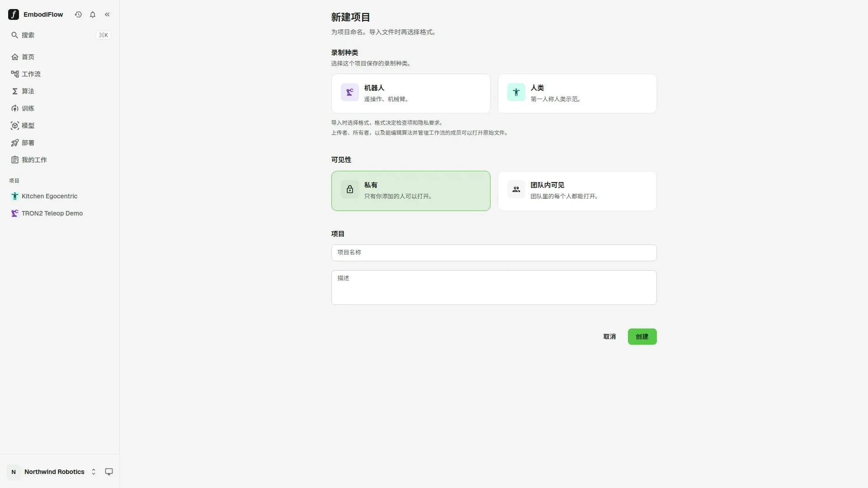This screenshot has width=868, height=488.
Task: Click the monitor icon beside Northwind Robotics
Action: coord(109,472)
